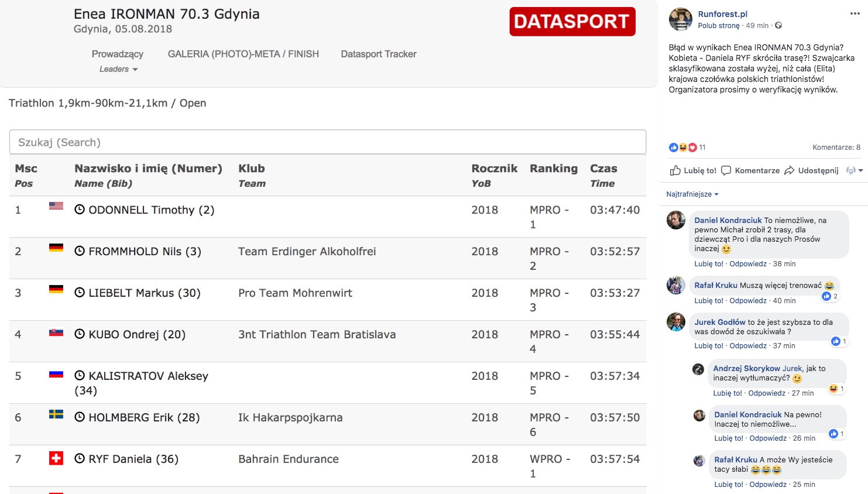Image resolution: width=868 pixels, height=494 pixels.
Task: Click the thumbs-up Lubię to! icon on the post
Action: 675,170
